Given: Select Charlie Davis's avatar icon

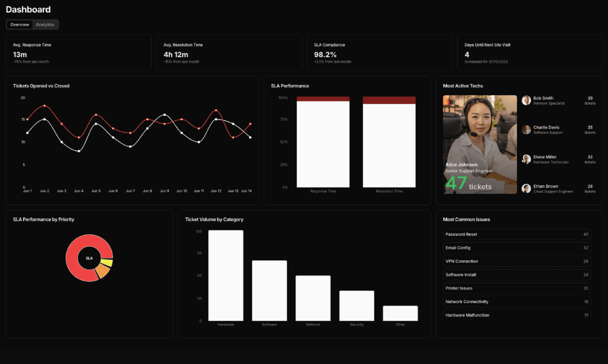Looking at the screenshot, I should 526,130.
